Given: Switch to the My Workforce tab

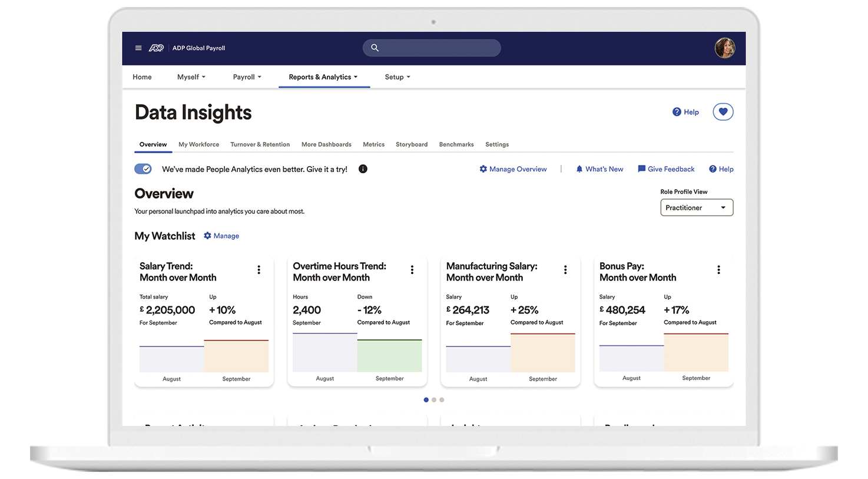Looking at the screenshot, I should pos(199,144).
